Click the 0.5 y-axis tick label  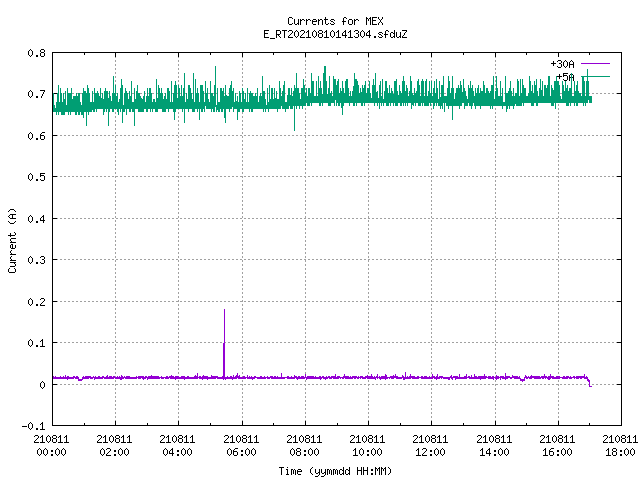36,177
